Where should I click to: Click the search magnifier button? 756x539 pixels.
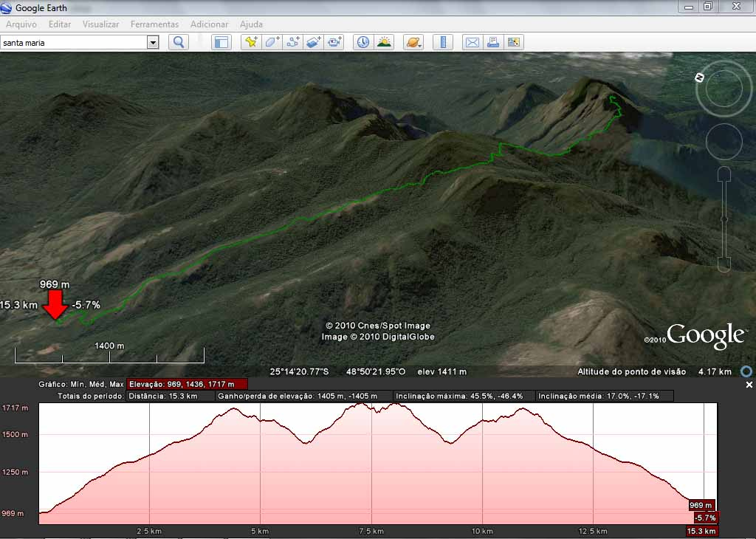coord(178,42)
